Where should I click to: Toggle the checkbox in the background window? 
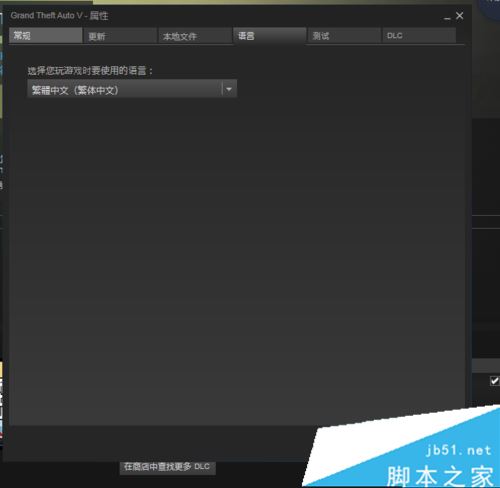point(494,380)
